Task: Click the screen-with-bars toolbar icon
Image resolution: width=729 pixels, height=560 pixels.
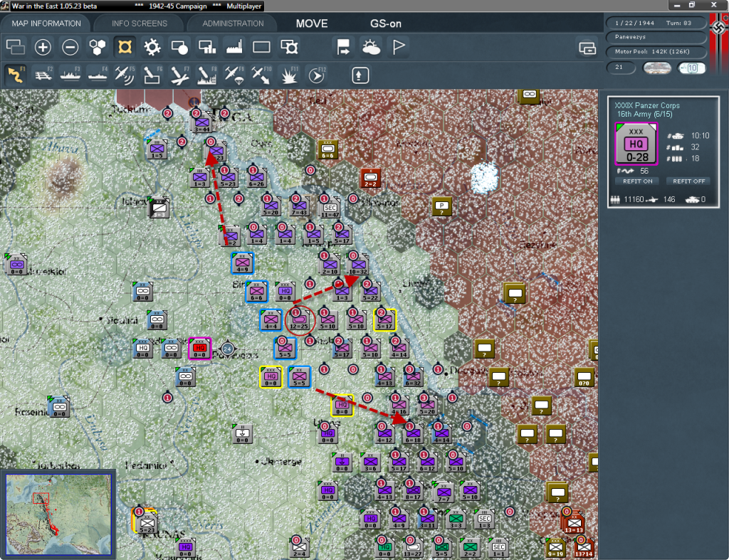Action: (207, 47)
